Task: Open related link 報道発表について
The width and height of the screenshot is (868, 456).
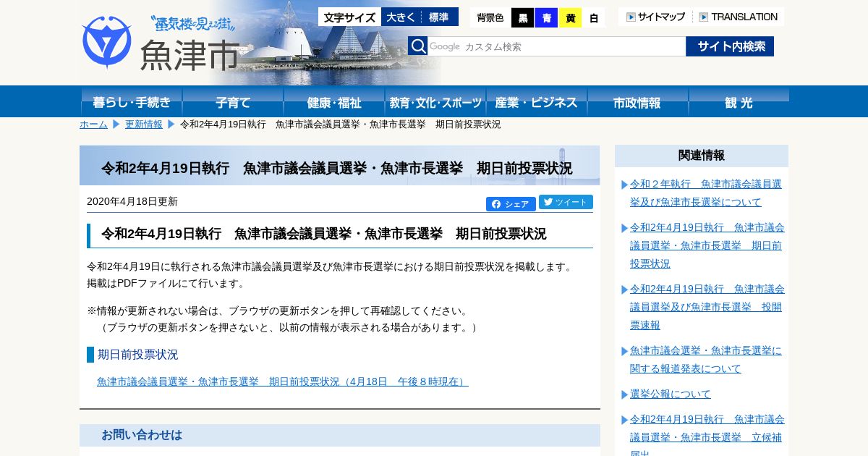Action: click(x=706, y=359)
